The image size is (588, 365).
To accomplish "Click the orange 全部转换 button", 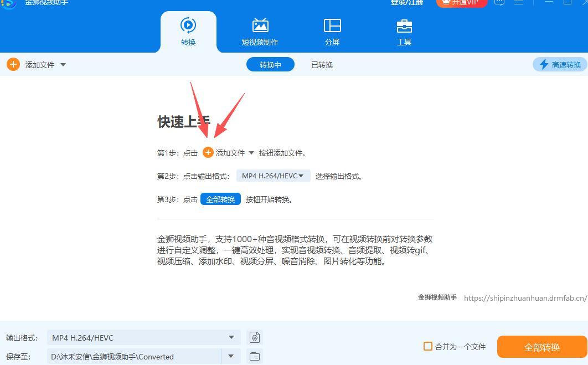I will point(542,347).
